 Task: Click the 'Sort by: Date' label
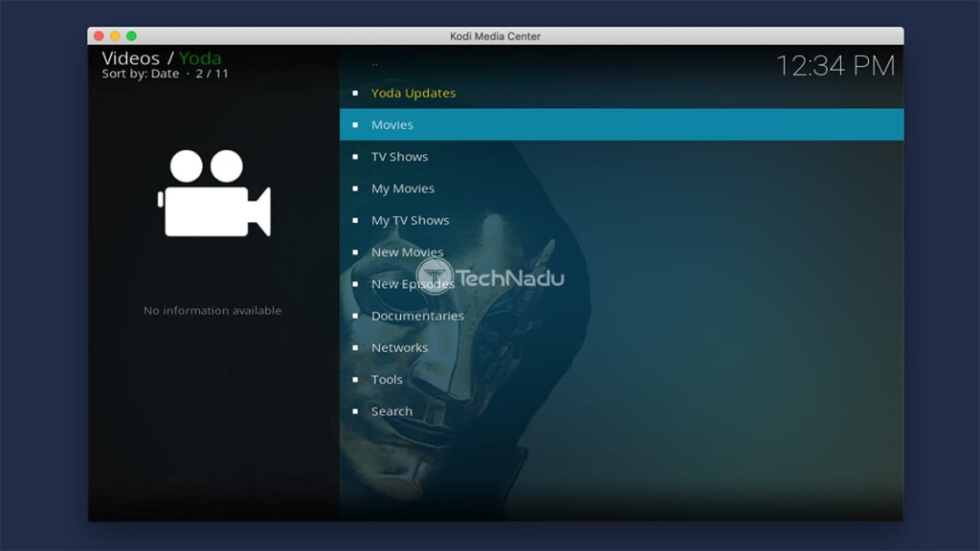(141, 74)
